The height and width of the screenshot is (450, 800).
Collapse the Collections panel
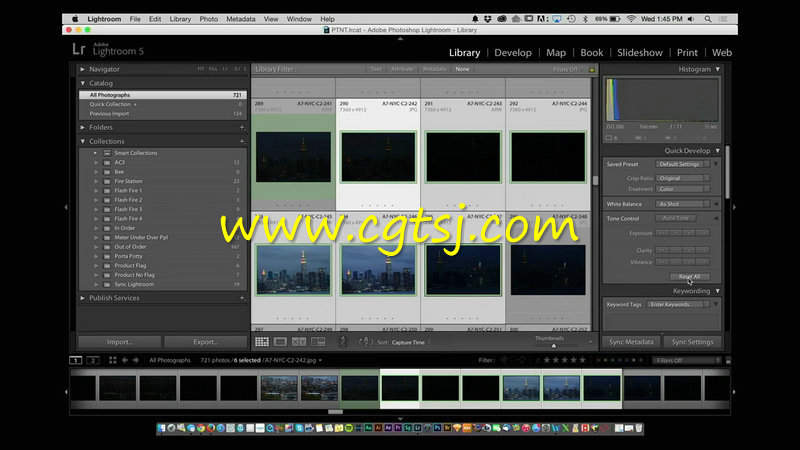(83, 141)
